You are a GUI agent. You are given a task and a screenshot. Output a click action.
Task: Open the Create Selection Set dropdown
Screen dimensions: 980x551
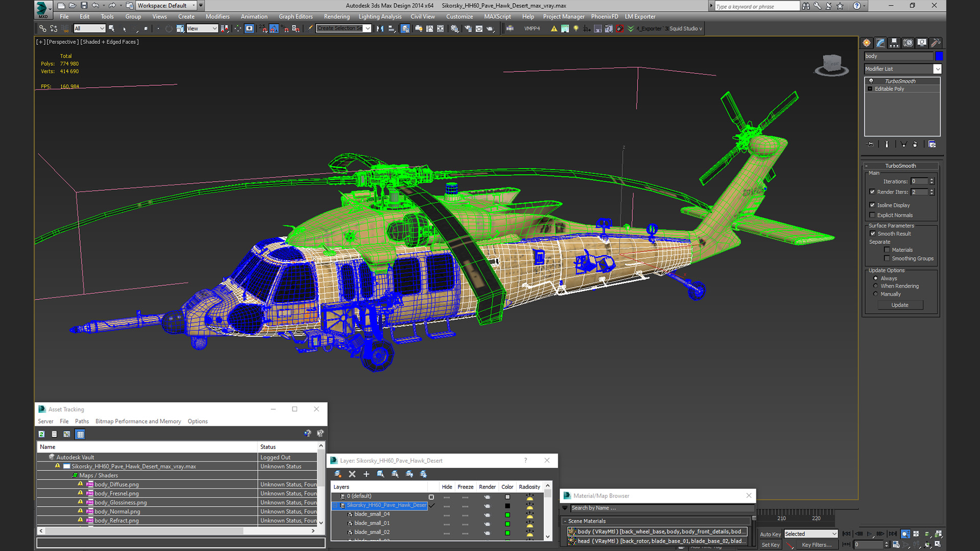[x=344, y=29]
